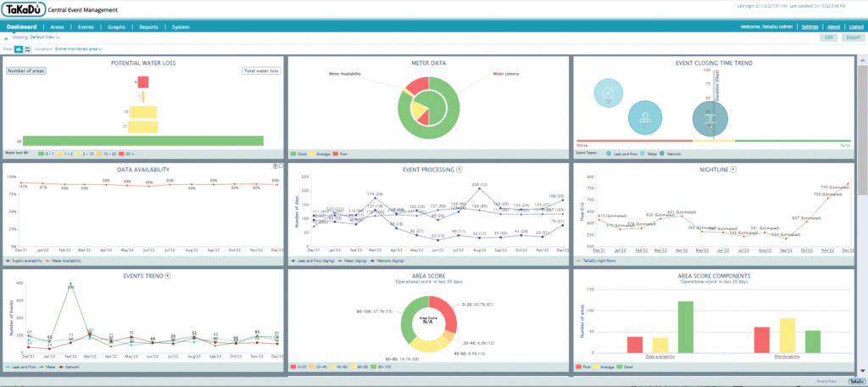Click red 0-20 swatch in Area Score legend
868x387 pixels.
tap(292, 367)
